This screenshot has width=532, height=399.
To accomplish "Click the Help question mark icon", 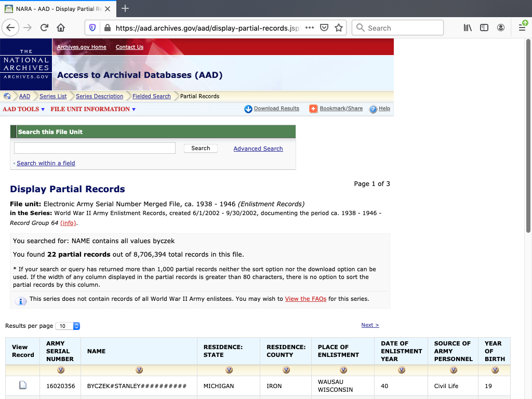I will click(373, 109).
